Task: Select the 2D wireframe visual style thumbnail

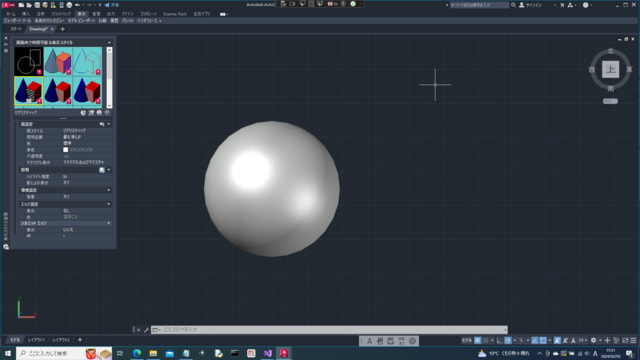Action: (x=29, y=61)
